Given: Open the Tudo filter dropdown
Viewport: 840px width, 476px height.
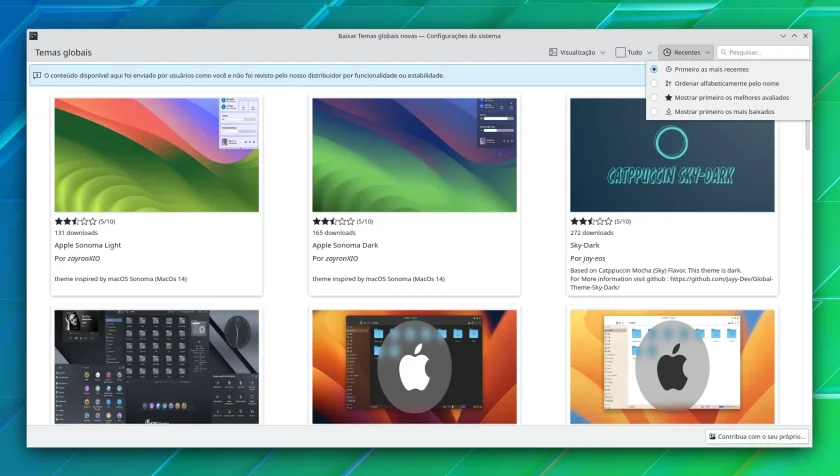Looking at the screenshot, I should 634,52.
